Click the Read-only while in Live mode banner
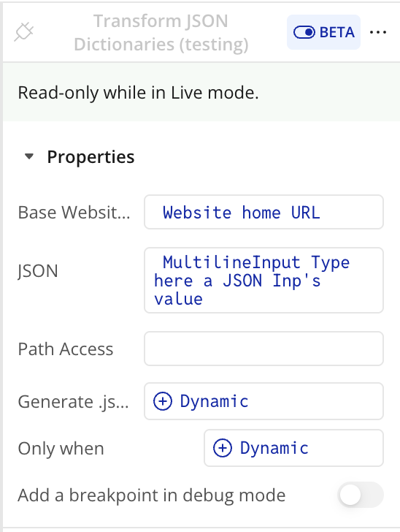 [201, 92]
